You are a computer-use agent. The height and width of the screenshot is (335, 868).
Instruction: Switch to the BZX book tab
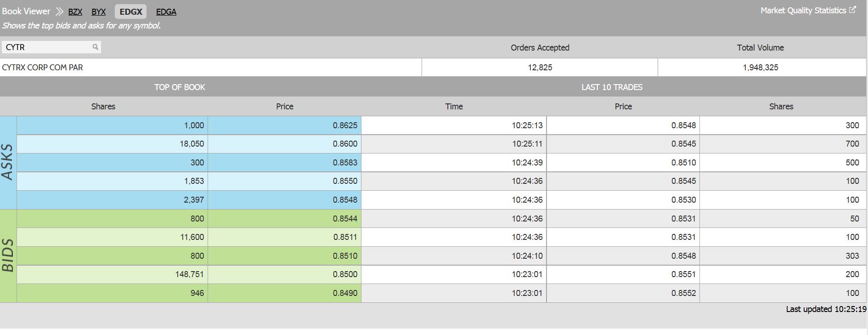[x=75, y=12]
